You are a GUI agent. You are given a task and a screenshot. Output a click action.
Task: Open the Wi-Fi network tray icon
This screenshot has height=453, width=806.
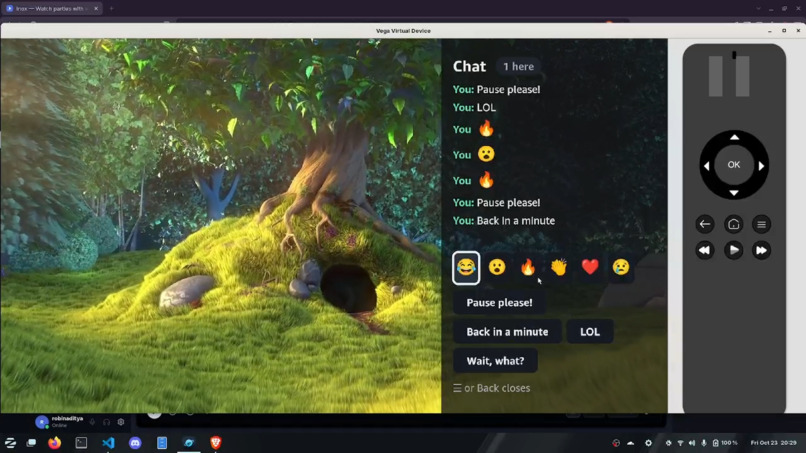[x=680, y=443]
